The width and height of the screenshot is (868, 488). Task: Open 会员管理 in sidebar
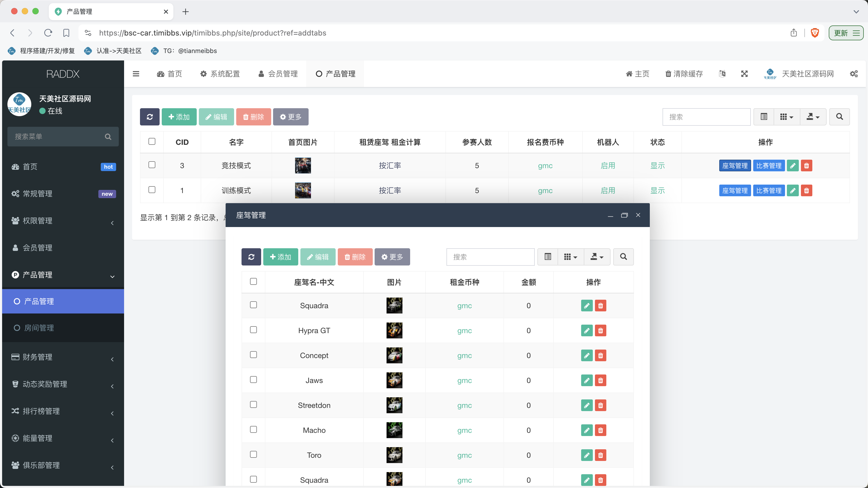(63, 248)
